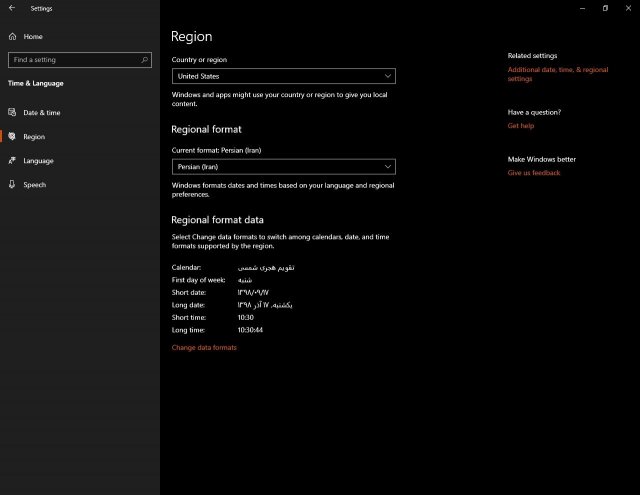Image resolution: width=640 pixels, height=495 pixels.
Task: Click the Date & time calendar icon
Action: [x=12, y=112]
